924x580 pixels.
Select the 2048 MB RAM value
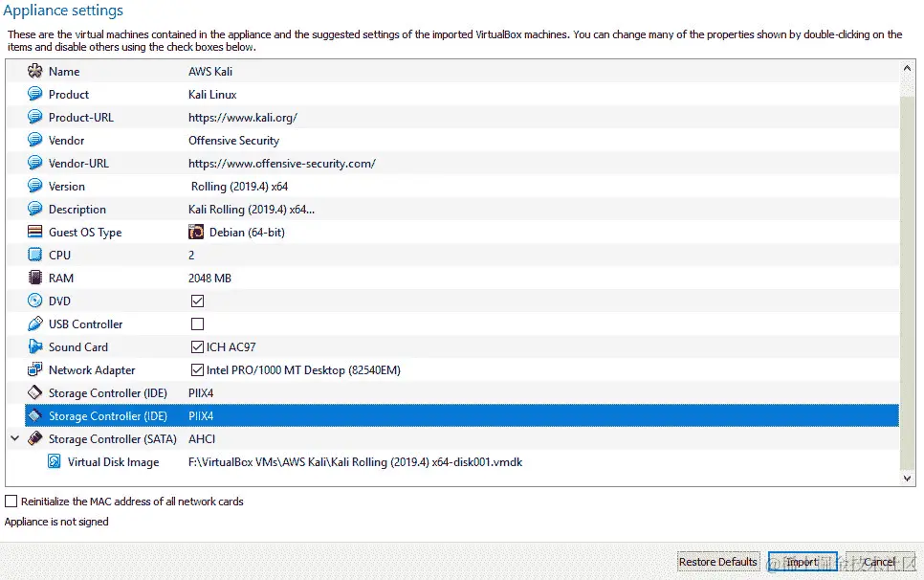click(209, 279)
